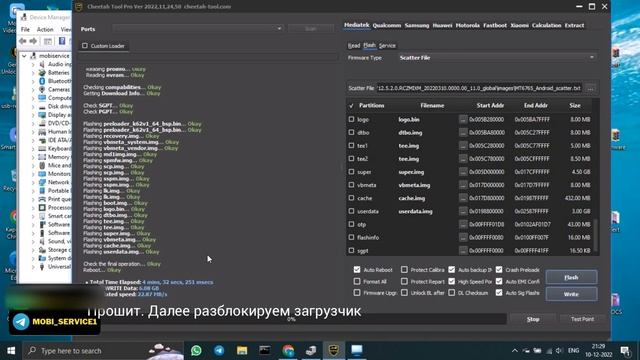Enable Format All checkbox
640x360 pixels.
tap(357, 281)
